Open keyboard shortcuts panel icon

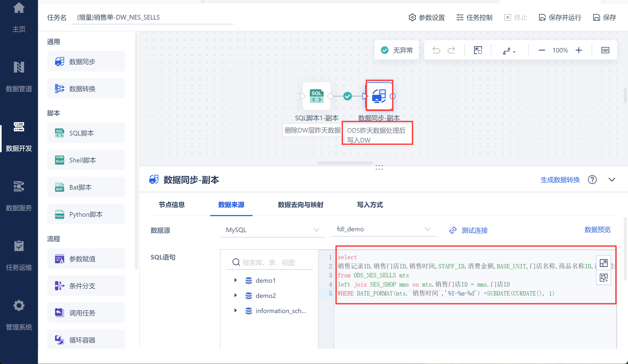tap(605, 50)
